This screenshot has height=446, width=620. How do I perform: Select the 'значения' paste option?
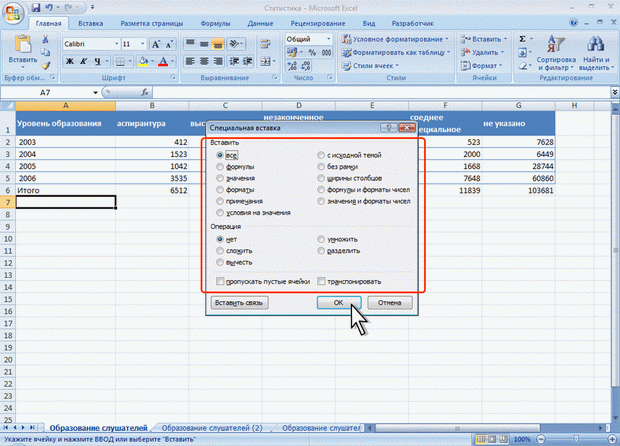coord(220,178)
